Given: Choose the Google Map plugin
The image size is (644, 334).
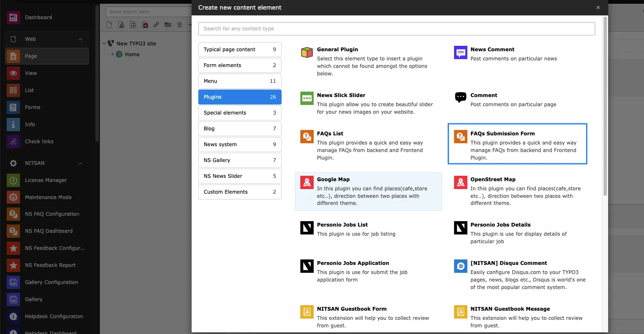Looking at the screenshot, I should pyautogui.click(x=368, y=191).
